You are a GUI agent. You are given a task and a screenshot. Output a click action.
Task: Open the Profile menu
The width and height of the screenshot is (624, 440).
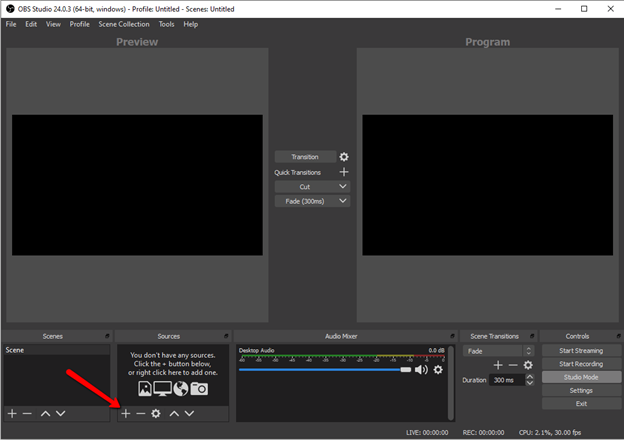[x=80, y=24]
